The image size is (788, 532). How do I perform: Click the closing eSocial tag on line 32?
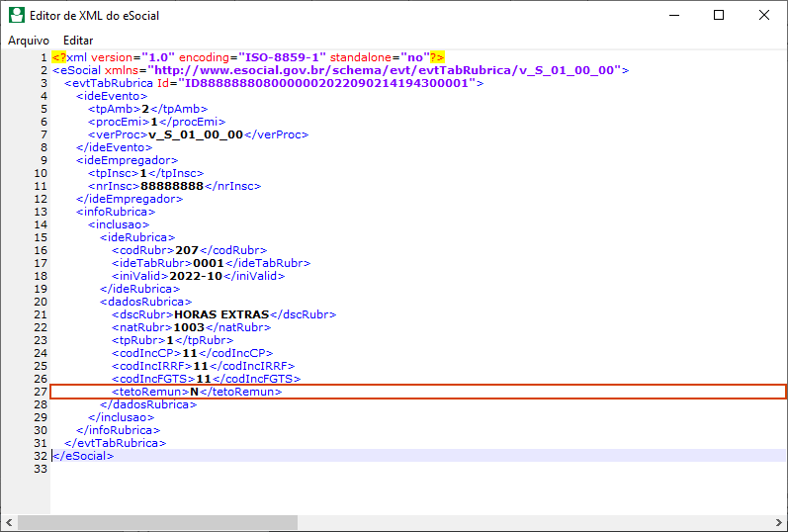[x=83, y=456]
